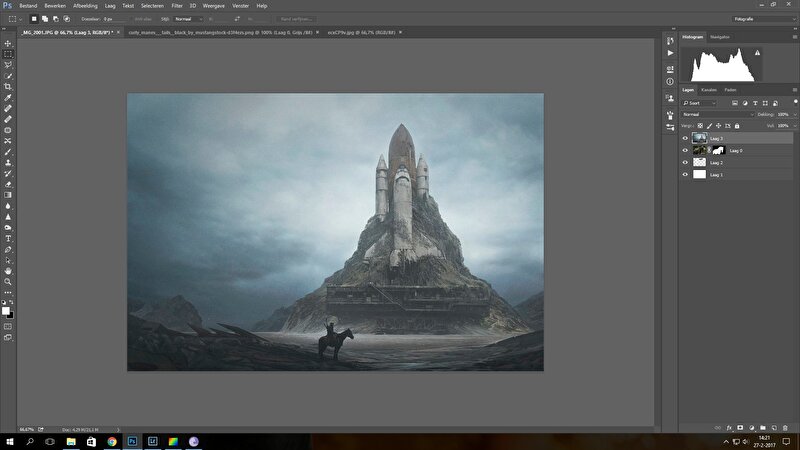
Task: Open the Soort layer filter dropdown
Action: pos(699,103)
